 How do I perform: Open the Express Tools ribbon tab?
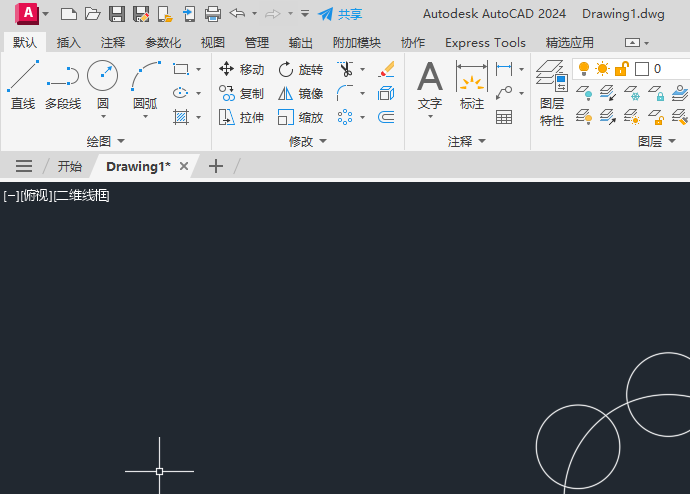coord(485,43)
